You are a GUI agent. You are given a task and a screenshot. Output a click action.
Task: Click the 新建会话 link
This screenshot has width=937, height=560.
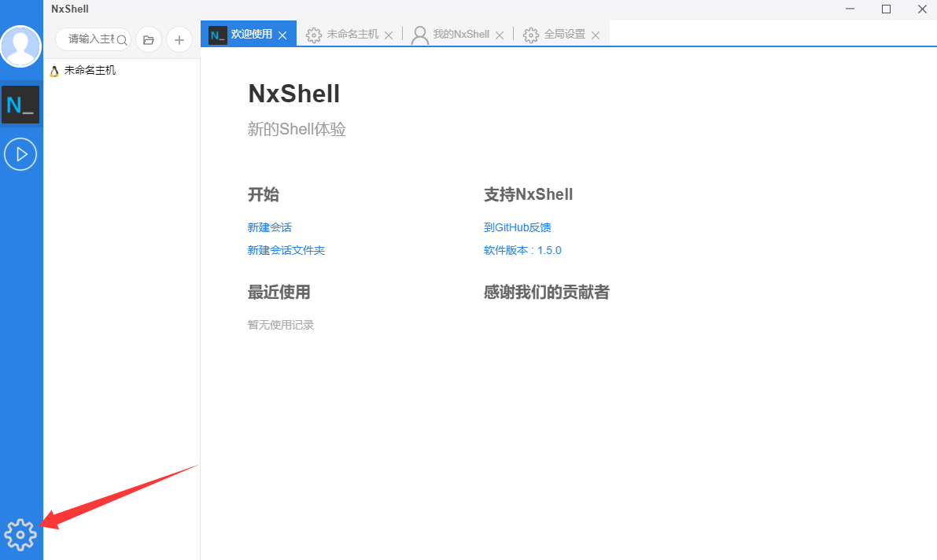click(x=270, y=227)
